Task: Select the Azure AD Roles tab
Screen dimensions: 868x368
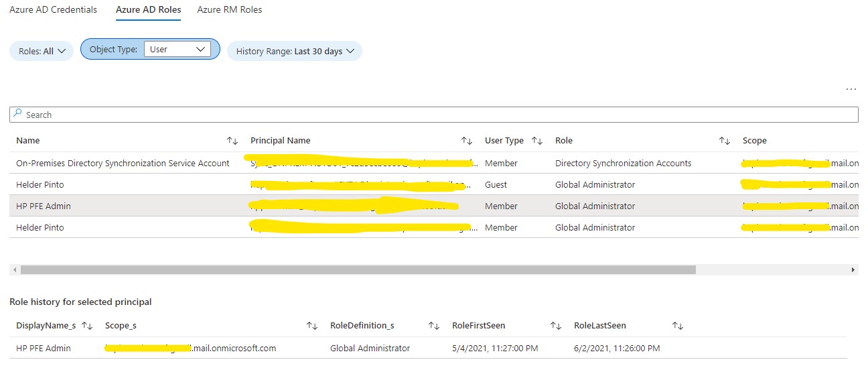Action: point(148,10)
